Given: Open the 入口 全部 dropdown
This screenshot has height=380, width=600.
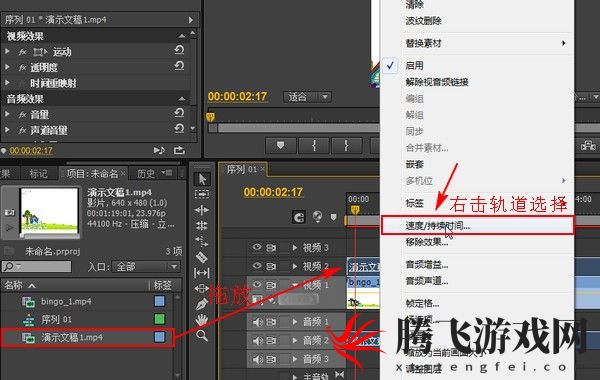Looking at the screenshot, I should 145,266.
